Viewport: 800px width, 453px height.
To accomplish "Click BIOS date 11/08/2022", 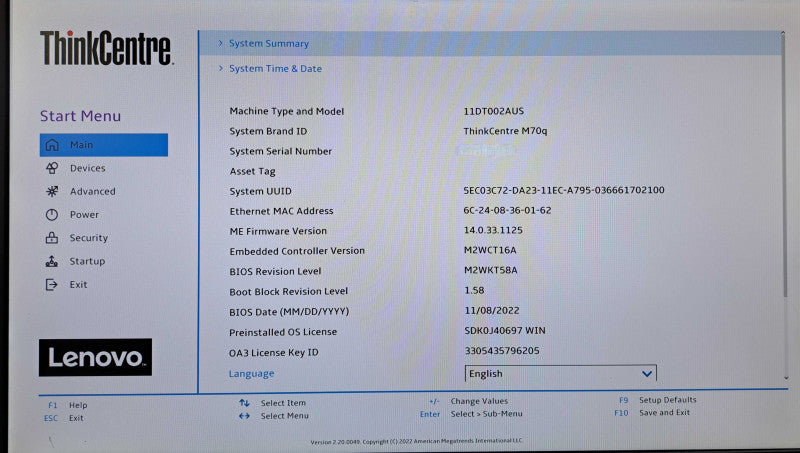I will click(x=492, y=310).
